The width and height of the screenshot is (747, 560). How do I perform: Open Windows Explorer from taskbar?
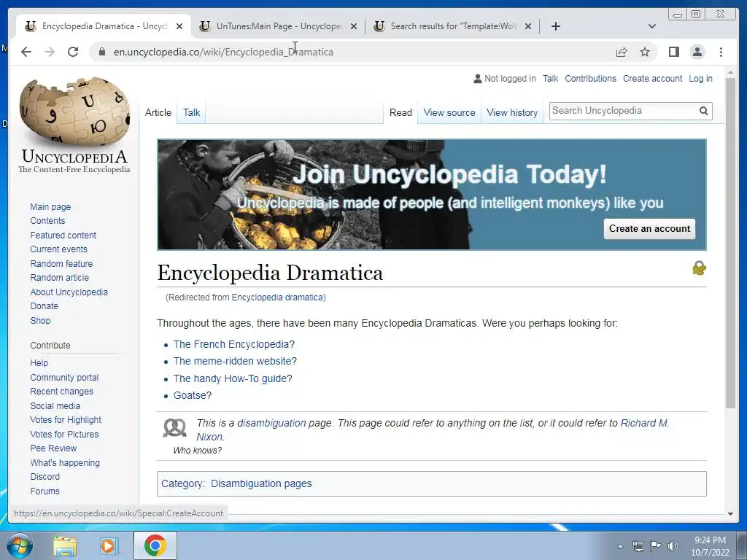65,545
